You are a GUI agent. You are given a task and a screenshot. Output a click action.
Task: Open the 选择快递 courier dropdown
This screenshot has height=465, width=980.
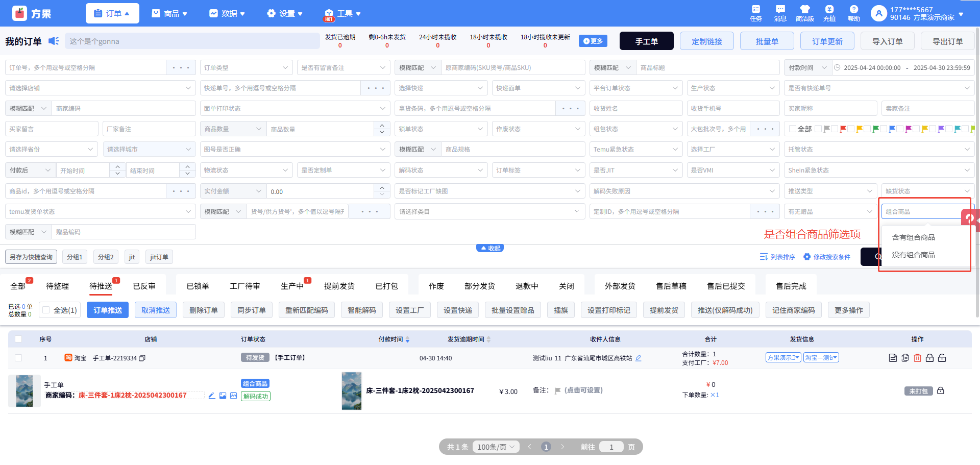click(441, 88)
